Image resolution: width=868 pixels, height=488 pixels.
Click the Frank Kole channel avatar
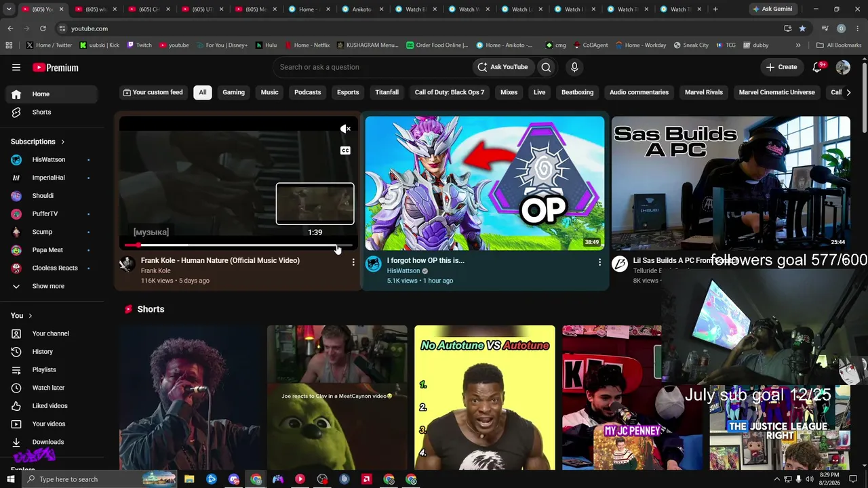coord(127,264)
